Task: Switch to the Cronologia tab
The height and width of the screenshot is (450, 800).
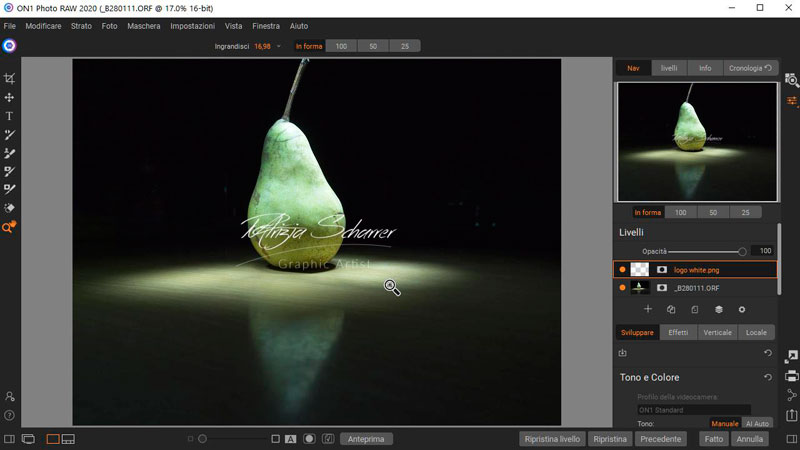Action: [751, 68]
